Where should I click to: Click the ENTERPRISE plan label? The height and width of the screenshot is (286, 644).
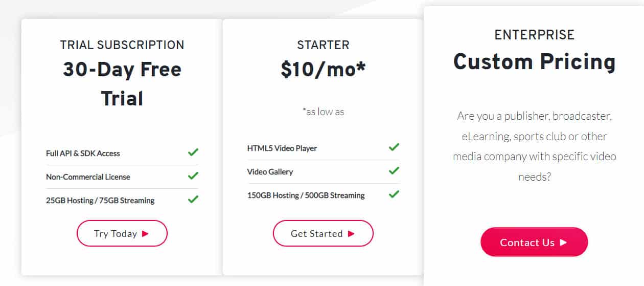tap(534, 35)
